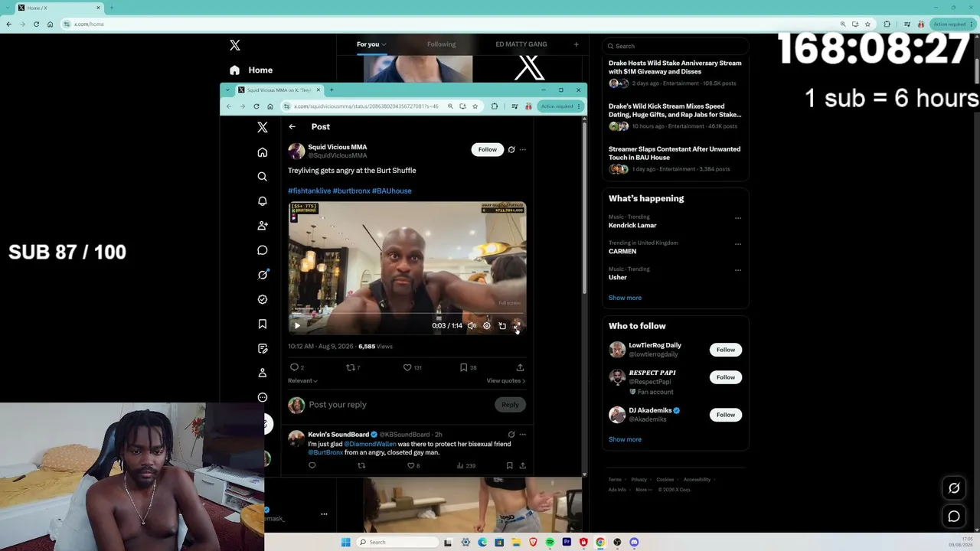The height and width of the screenshot is (551, 980).
Task: Switch to the Following timeline tab
Action: [x=441, y=44]
